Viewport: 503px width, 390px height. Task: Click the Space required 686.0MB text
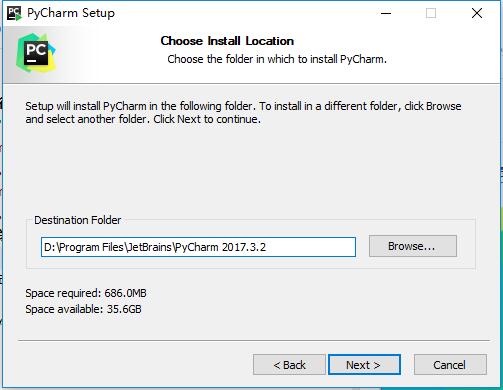coord(86,293)
